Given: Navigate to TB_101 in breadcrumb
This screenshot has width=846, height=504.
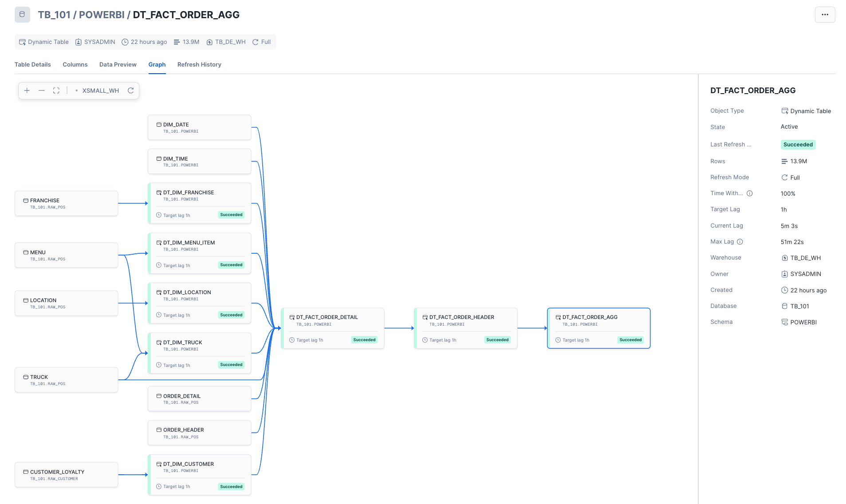Looking at the screenshot, I should coord(54,15).
